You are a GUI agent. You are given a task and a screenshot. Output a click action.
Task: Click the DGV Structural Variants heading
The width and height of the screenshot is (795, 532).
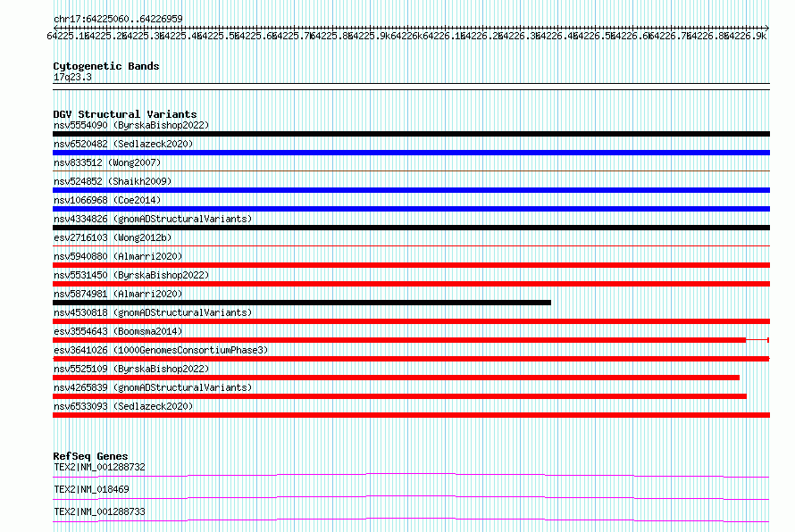tap(125, 114)
